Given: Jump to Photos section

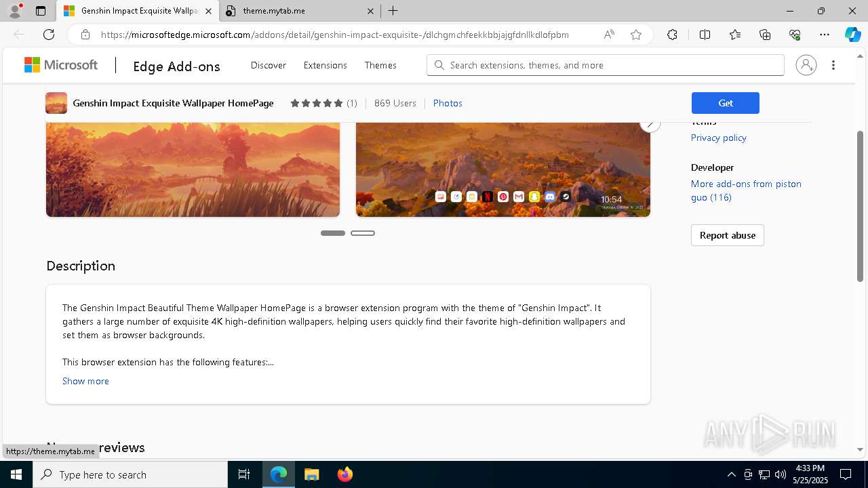Looking at the screenshot, I should point(448,103).
